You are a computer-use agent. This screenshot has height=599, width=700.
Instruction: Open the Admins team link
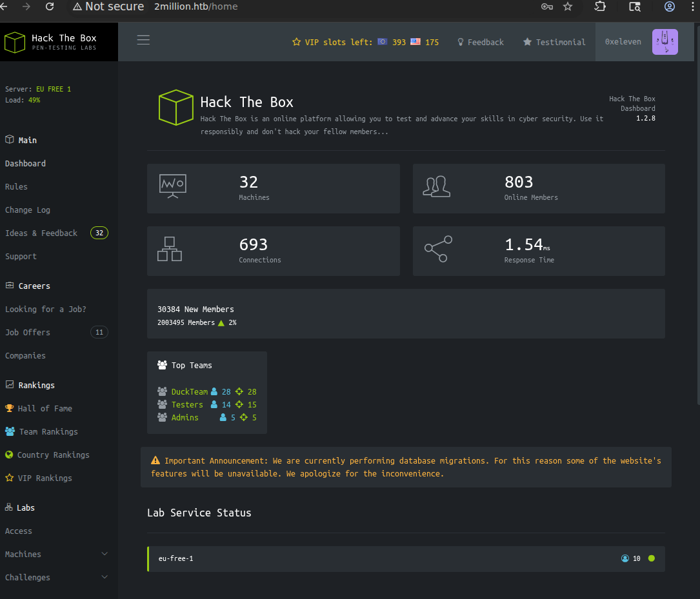click(x=185, y=417)
